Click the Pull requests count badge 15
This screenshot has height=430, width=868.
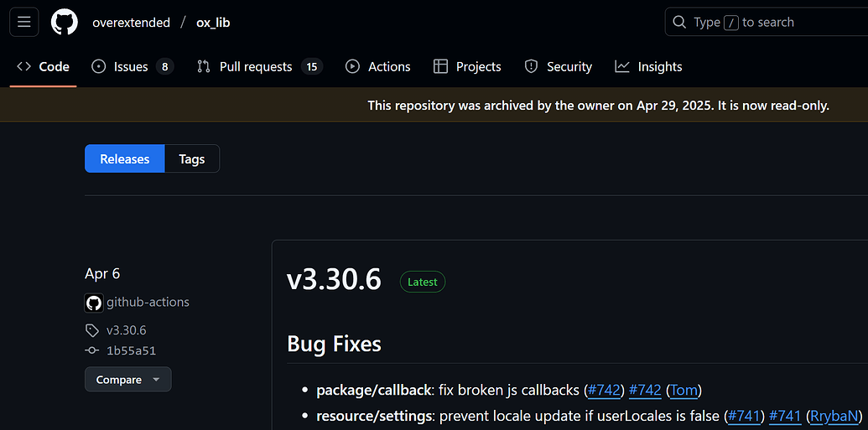312,67
